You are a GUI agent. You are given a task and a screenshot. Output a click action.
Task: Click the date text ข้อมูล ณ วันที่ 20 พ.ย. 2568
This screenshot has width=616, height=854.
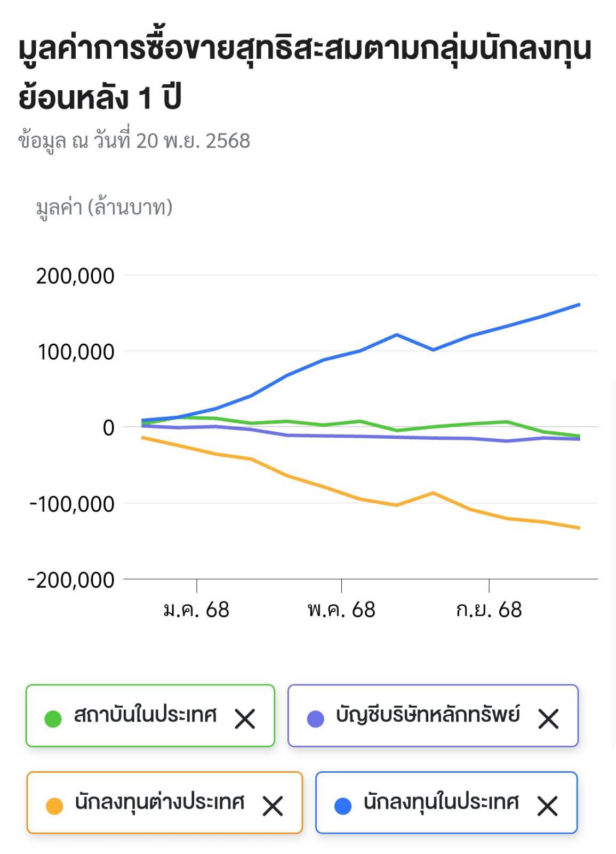(134, 141)
